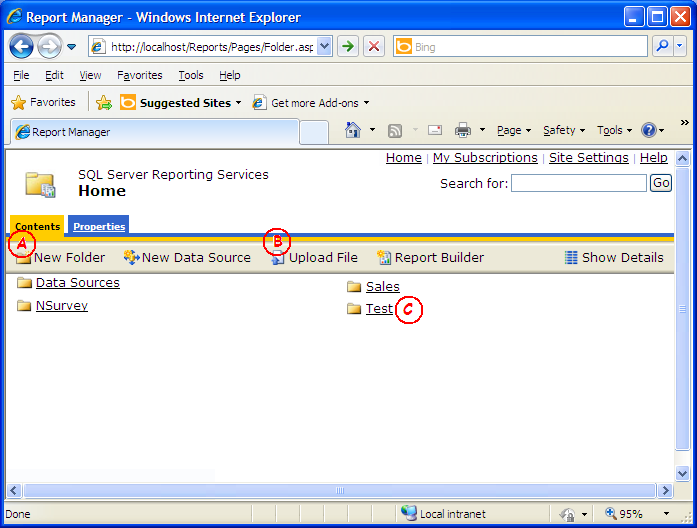The width and height of the screenshot is (697, 528).
Task: Expand the address bar history dropdown
Action: pyautogui.click(x=325, y=47)
